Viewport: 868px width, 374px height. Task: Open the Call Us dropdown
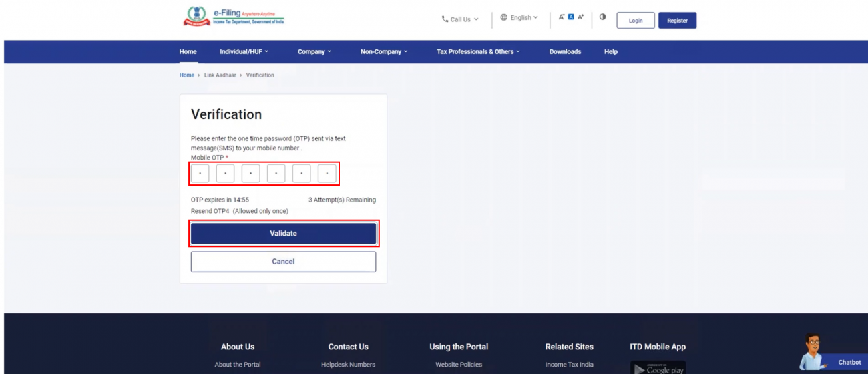[x=460, y=19]
